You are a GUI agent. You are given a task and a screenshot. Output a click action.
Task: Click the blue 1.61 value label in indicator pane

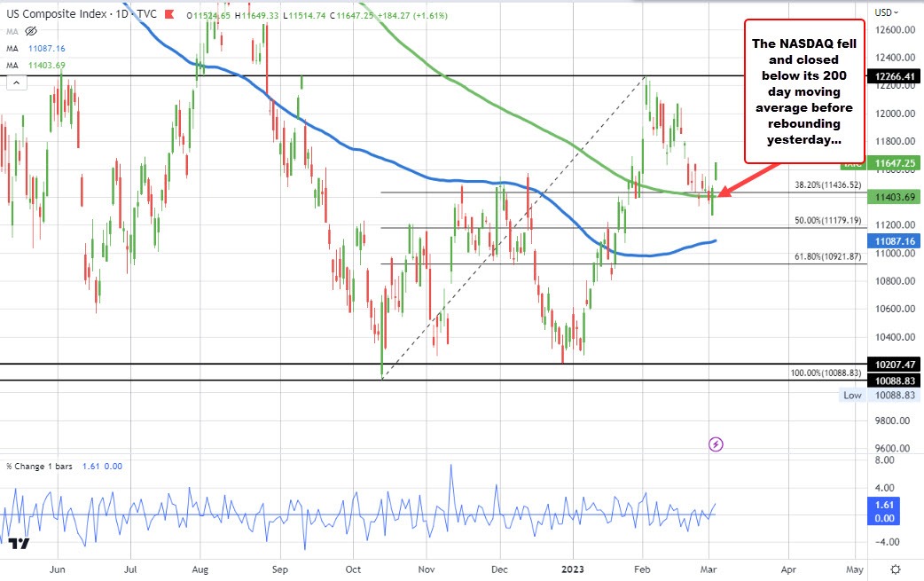[x=884, y=505]
